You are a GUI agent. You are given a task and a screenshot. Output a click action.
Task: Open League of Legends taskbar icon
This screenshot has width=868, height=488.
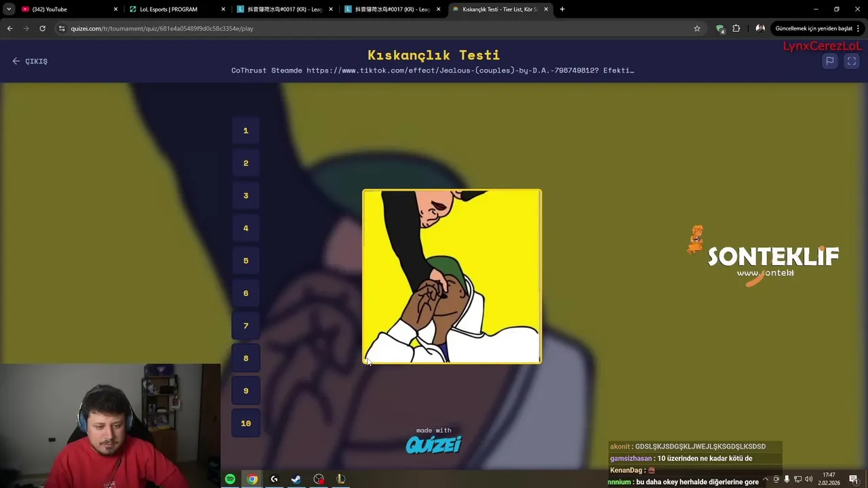click(x=340, y=479)
